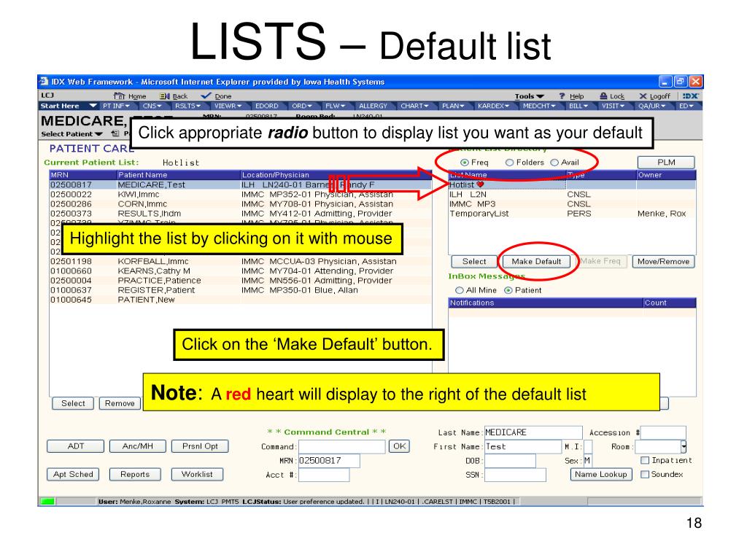747x560 pixels.
Task: Select the Avail radio button
Action: (x=554, y=163)
